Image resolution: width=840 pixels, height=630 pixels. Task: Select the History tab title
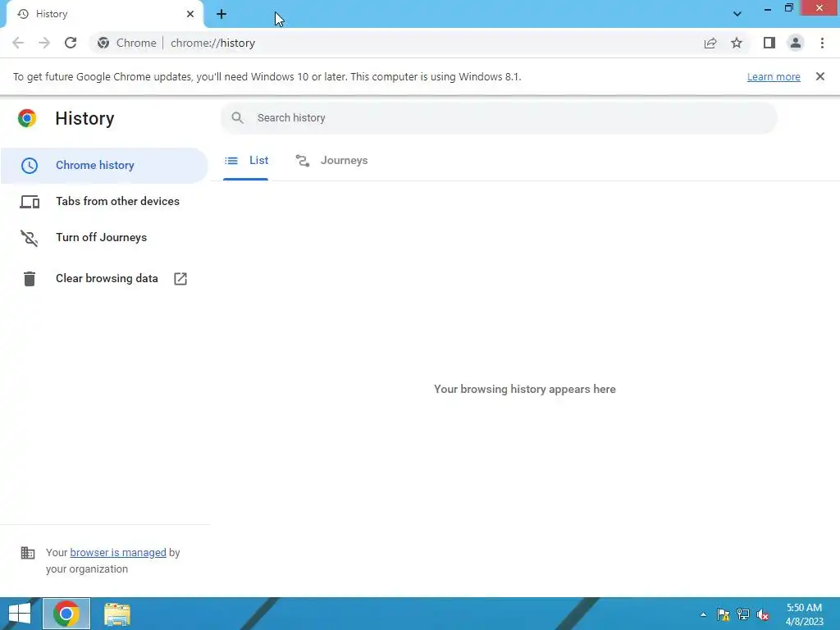coord(52,14)
